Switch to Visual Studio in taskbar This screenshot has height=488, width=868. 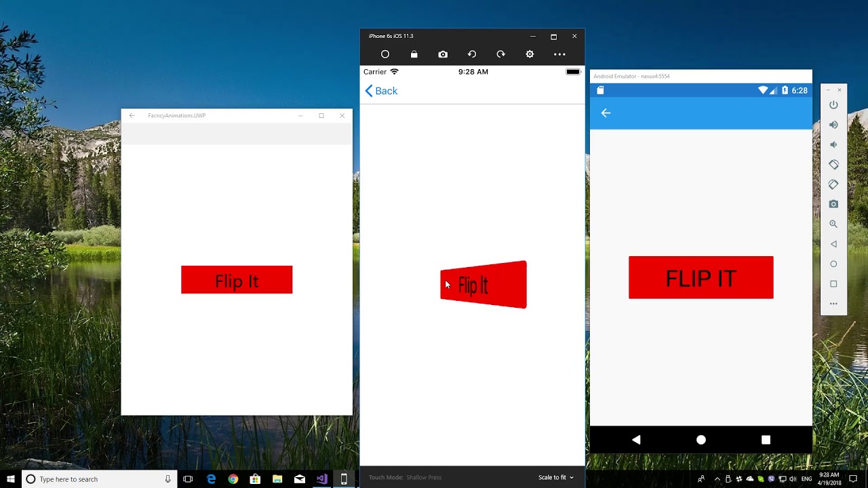[x=321, y=479]
